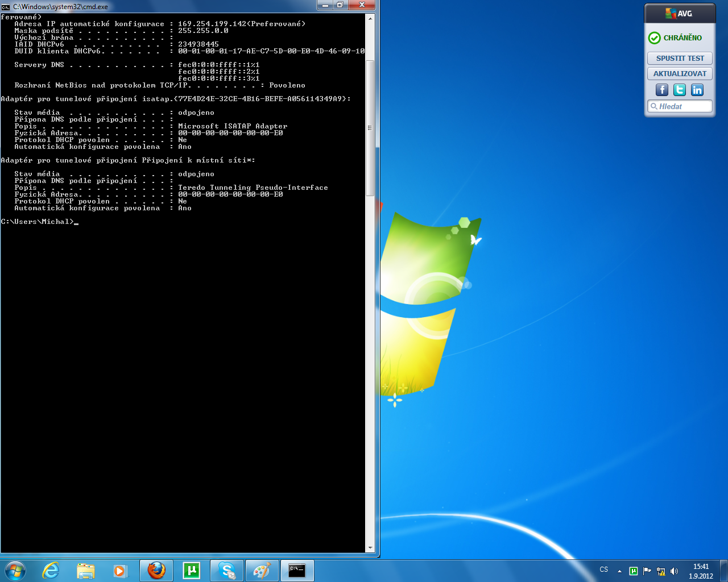Open the Twitter icon in AVG gadget
Image resolution: width=728 pixels, height=582 pixels.
(x=680, y=90)
